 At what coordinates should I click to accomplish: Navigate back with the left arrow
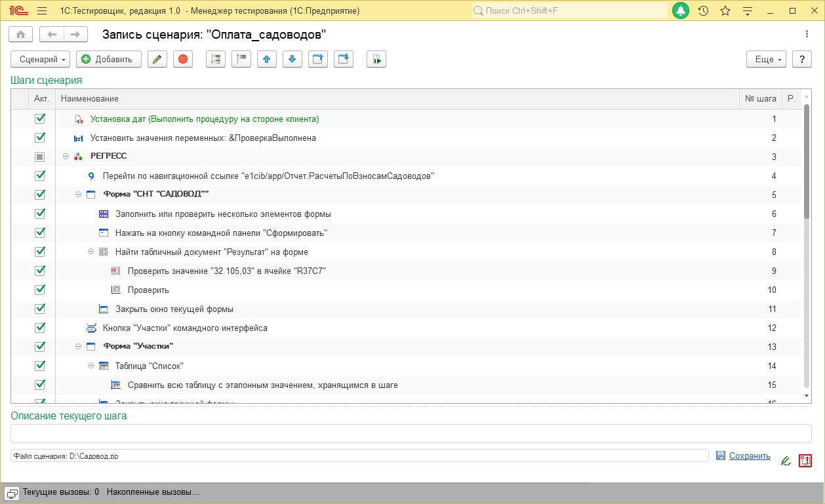tap(52, 34)
